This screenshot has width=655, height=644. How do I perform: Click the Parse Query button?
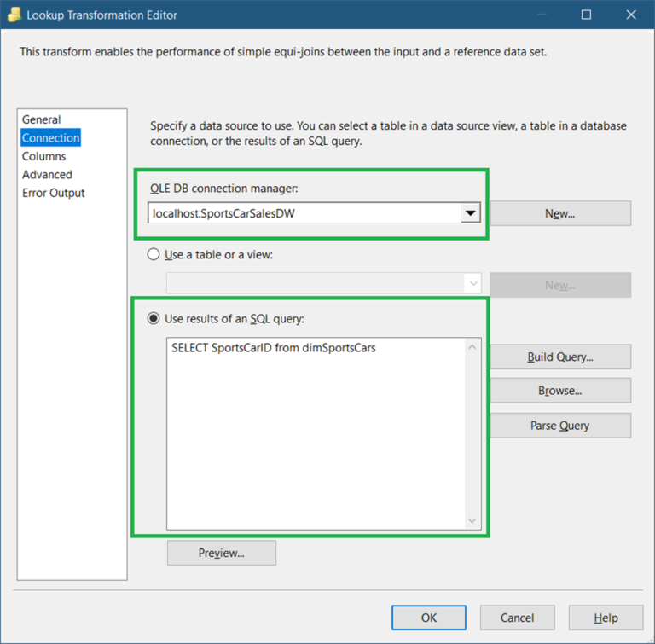559,426
